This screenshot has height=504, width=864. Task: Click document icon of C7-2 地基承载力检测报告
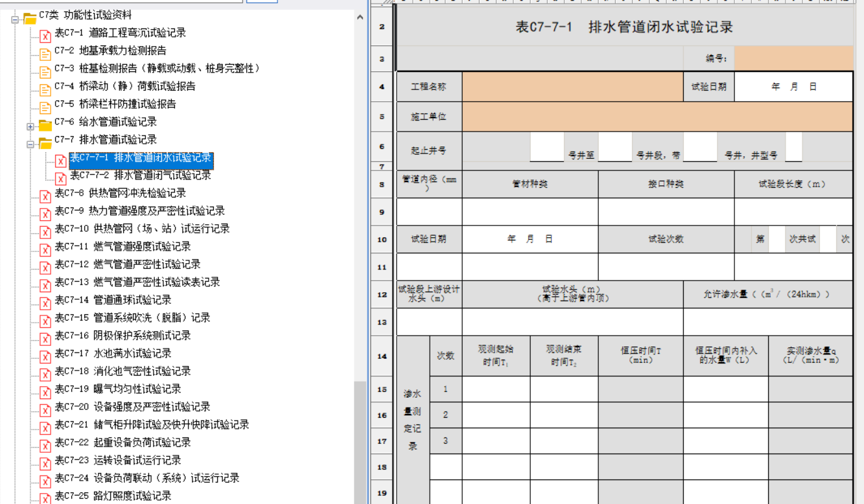click(x=45, y=54)
